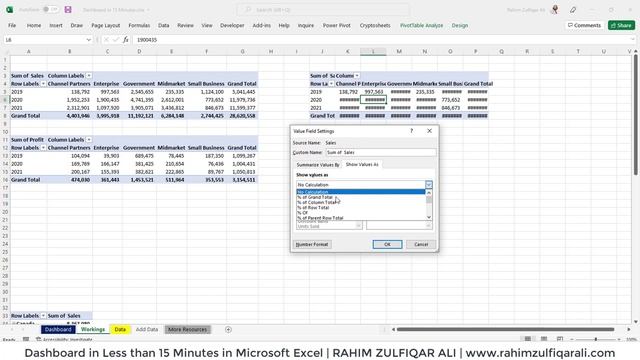Open the Home ribbon tab
640x360 pixels.
pyautogui.click(x=34, y=25)
